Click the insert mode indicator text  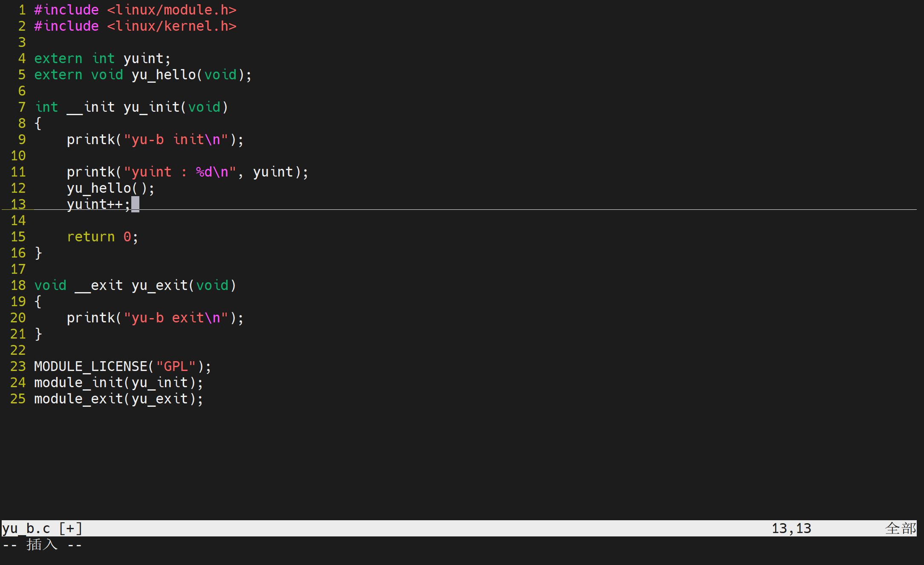click(42, 545)
